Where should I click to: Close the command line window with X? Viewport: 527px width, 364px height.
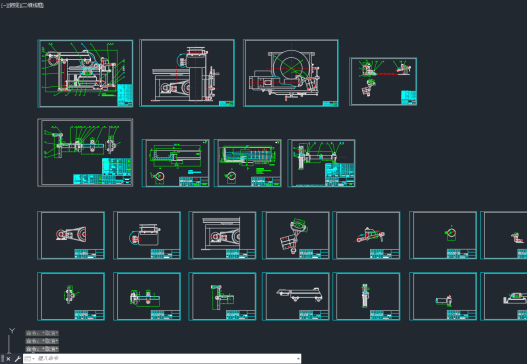click(8, 359)
